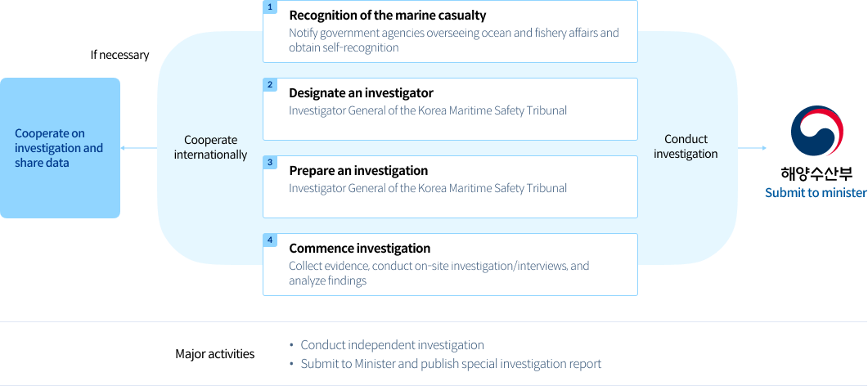Screen dimensions: 868x386
Task: Click the Cooperate on investigation and share data box
Action: pyautogui.click(x=60, y=148)
